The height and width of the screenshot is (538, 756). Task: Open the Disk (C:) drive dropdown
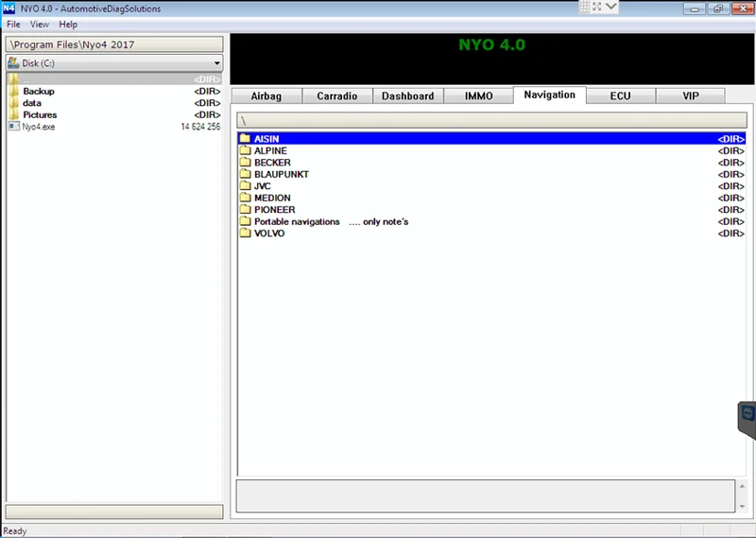click(x=114, y=63)
